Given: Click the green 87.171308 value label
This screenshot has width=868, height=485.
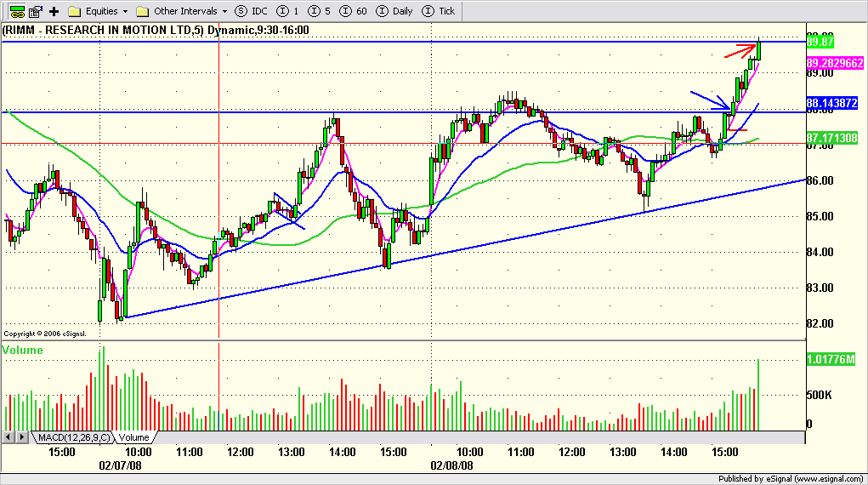Looking at the screenshot, I should [832, 138].
